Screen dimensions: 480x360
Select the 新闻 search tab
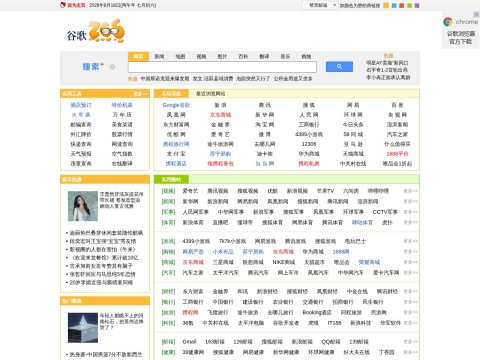(x=159, y=57)
